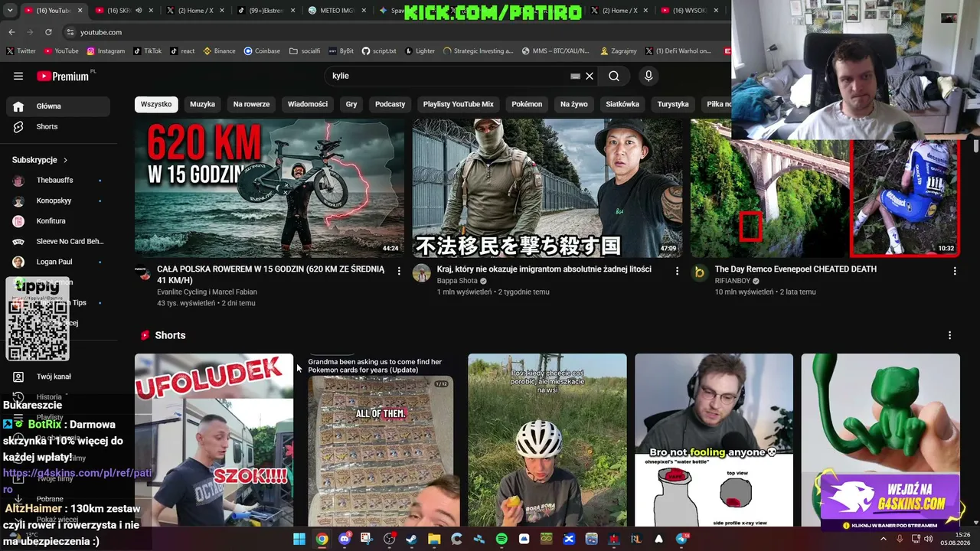Open the Instagram bookmark
The height and width of the screenshot is (551, 980).
coord(106,51)
